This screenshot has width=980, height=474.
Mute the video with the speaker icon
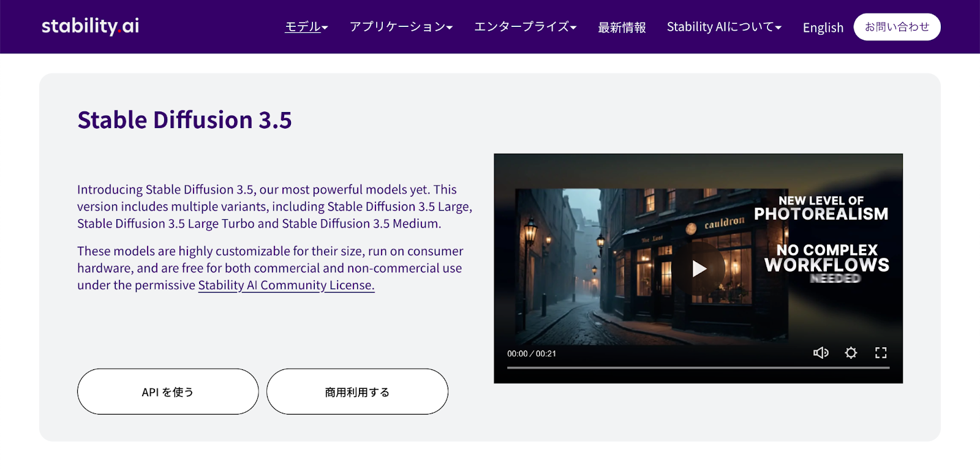pyautogui.click(x=821, y=353)
